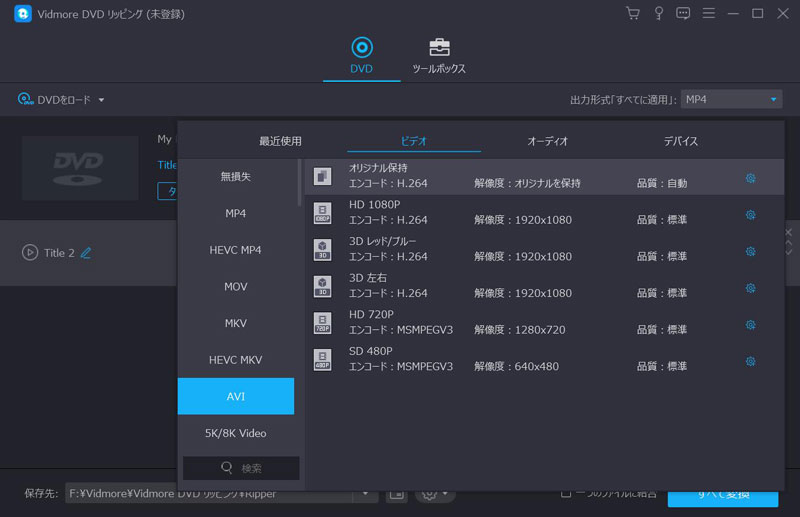Click the 3D レッド/ブルー preset icon
The image size is (800, 517).
click(322, 250)
